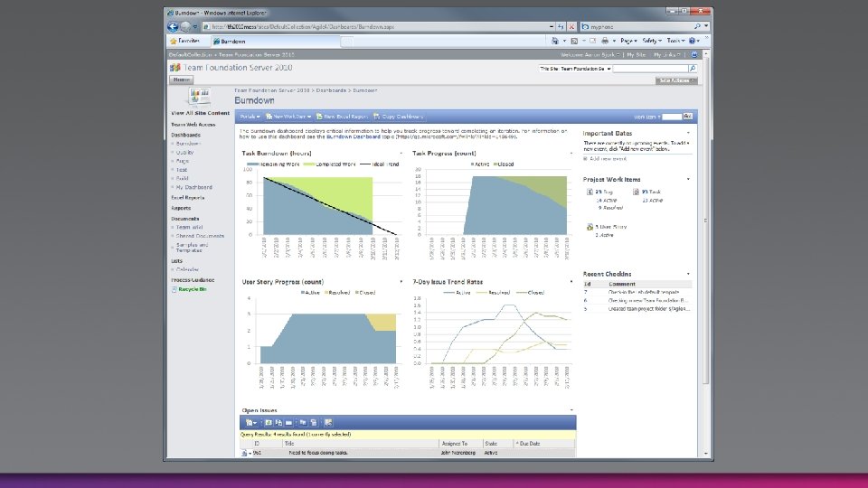The width and height of the screenshot is (868, 488).
Task: Click the dashboard chart image above View All Site Content
Action: (199, 97)
